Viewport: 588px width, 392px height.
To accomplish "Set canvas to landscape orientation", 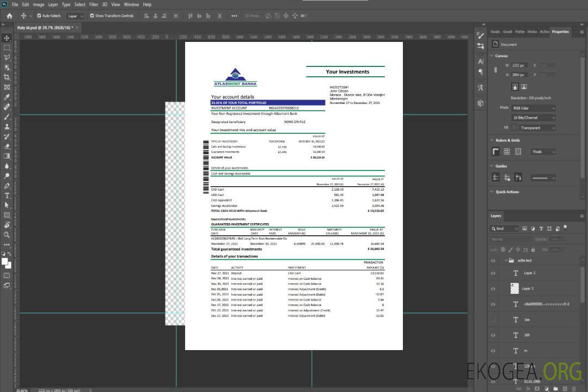I will click(x=524, y=87).
